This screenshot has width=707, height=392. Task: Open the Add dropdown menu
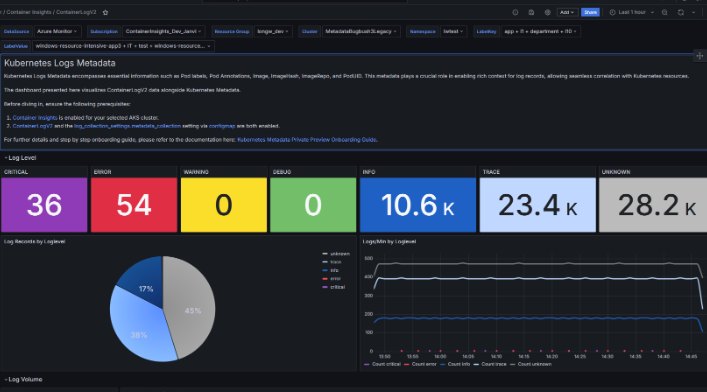(x=567, y=13)
